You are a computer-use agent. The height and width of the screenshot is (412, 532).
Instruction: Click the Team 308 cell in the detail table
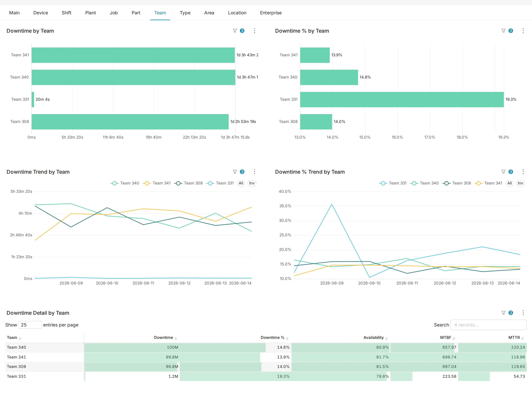tap(45, 366)
